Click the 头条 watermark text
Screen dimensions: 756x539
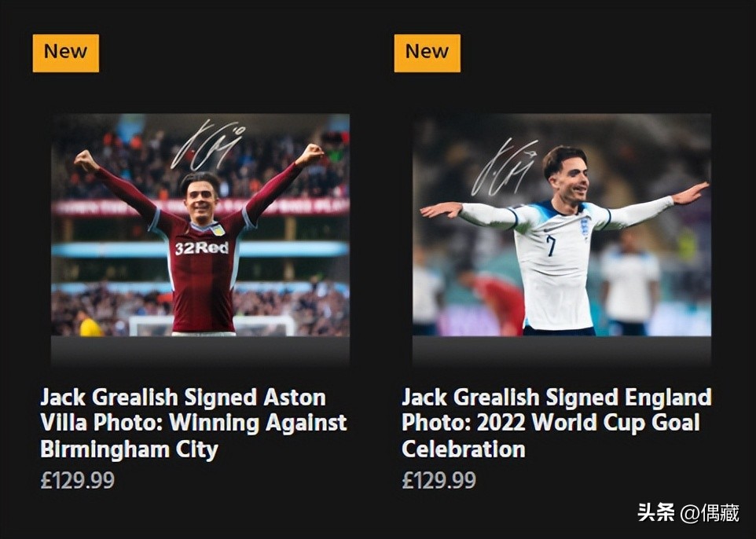coord(655,514)
